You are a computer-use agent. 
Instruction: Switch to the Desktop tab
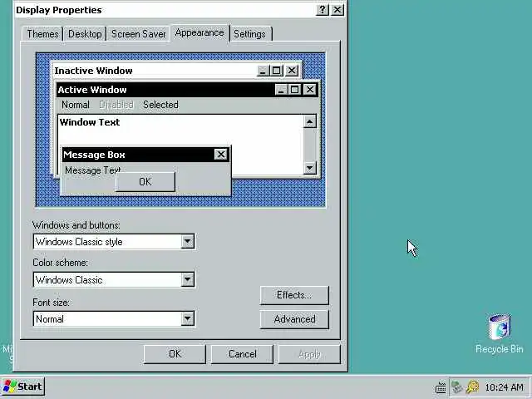click(x=85, y=34)
